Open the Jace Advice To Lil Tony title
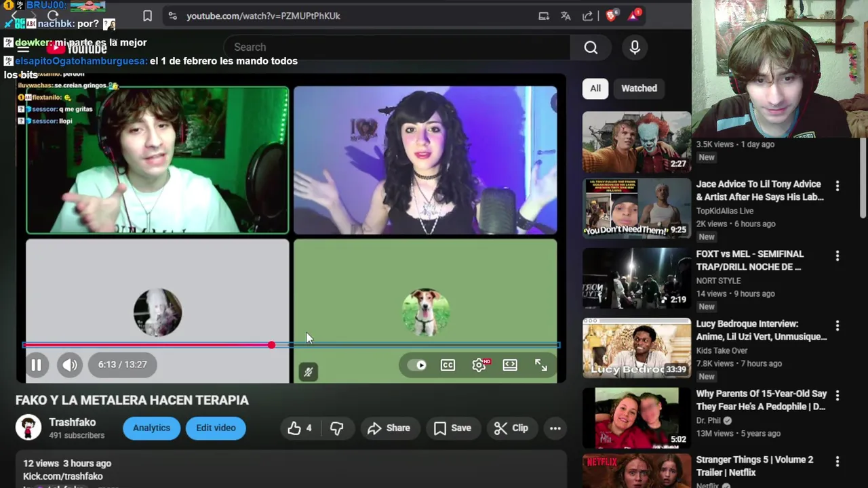868x488 pixels. [x=759, y=190]
